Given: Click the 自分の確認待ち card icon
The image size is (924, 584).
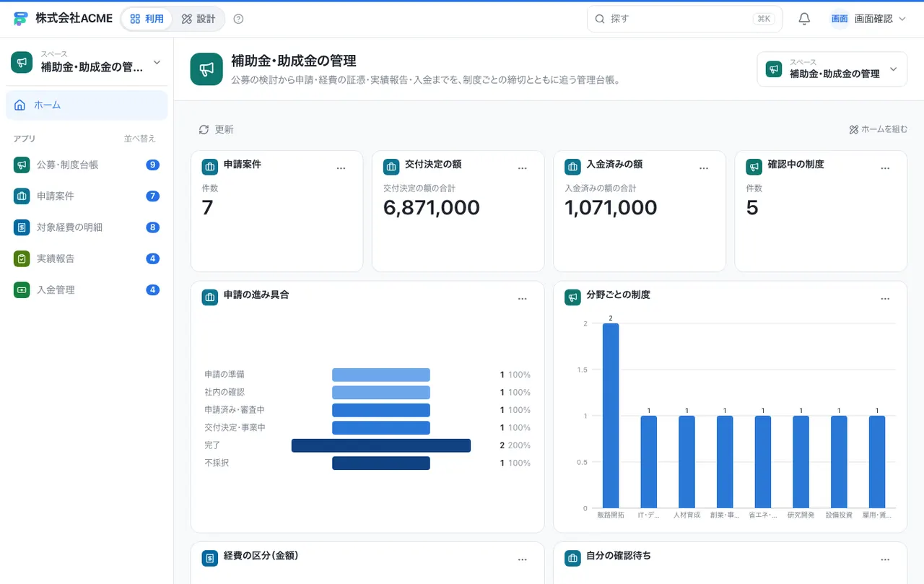Looking at the screenshot, I should pyautogui.click(x=572, y=559).
